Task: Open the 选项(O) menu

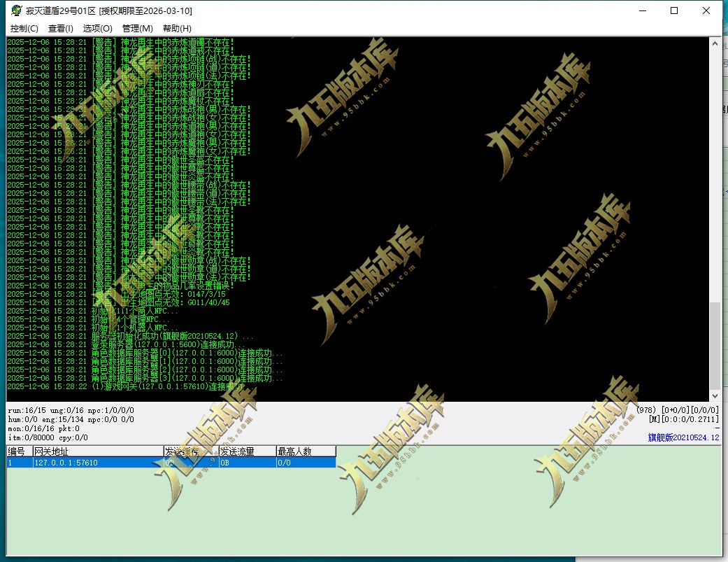Action: [x=97, y=28]
